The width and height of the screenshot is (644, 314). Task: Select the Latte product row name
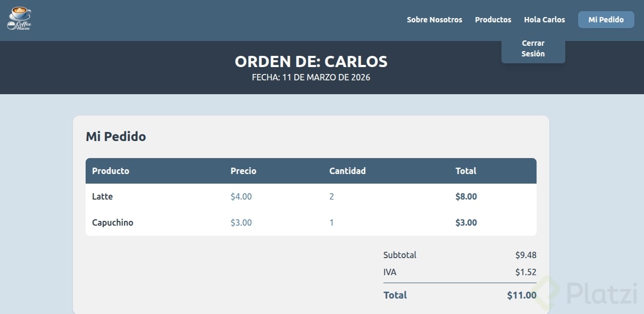click(x=103, y=196)
